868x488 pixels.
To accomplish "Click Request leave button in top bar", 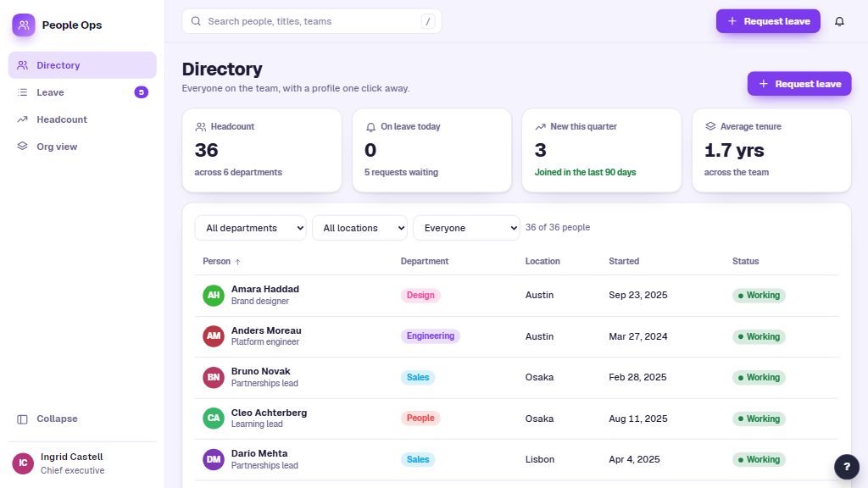I will tap(768, 21).
